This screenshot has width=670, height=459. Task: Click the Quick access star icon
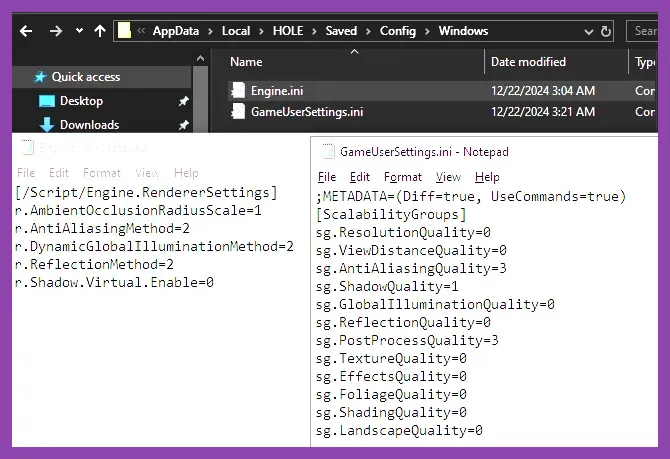coord(40,77)
